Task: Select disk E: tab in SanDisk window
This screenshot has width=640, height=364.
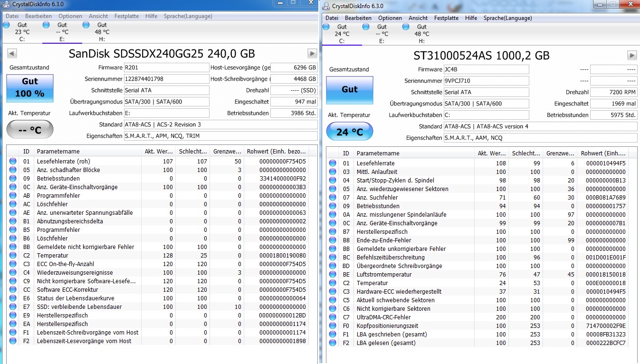Action: coord(62,32)
